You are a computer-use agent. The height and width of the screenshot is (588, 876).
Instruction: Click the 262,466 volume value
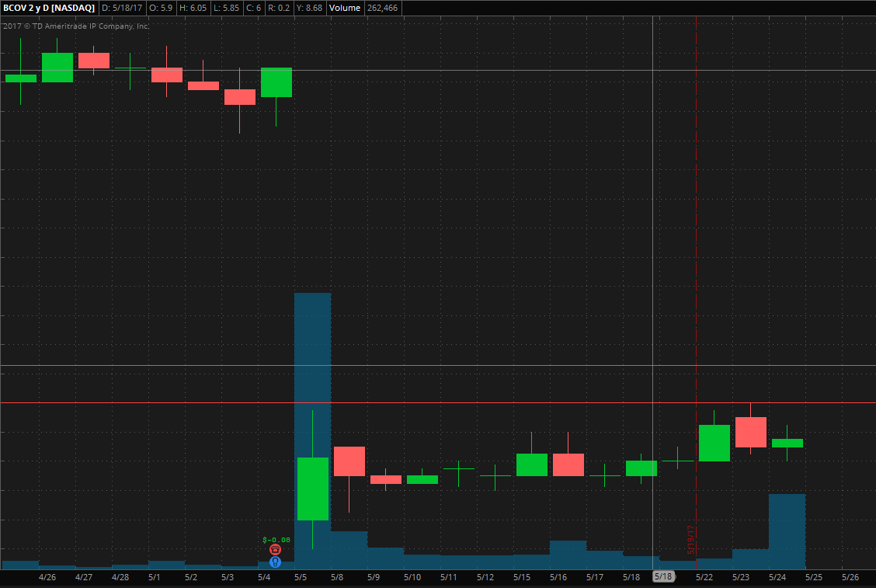pyautogui.click(x=383, y=8)
